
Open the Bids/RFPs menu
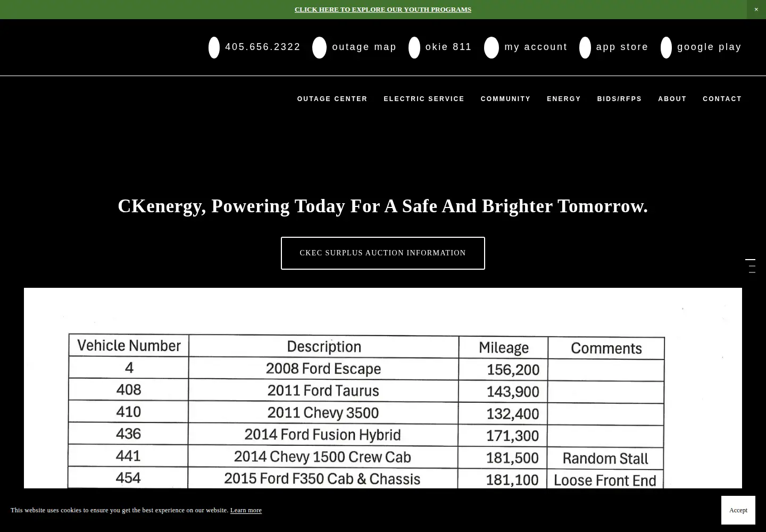619,99
